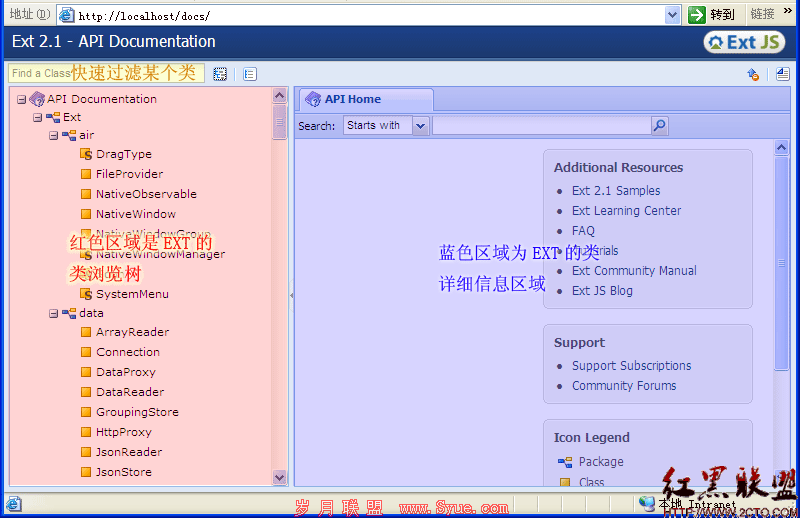Click the Connection class icon
The image size is (800, 518).
[x=86, y=352]
